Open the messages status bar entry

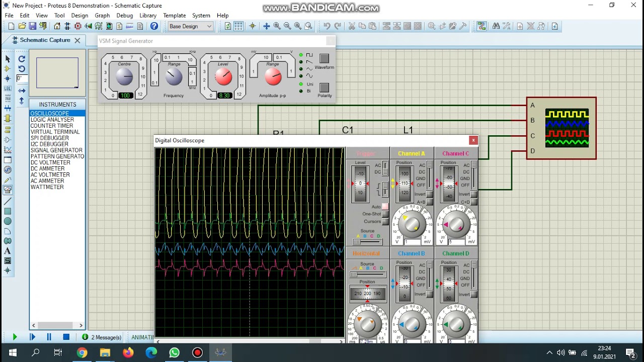click(102, 337)
